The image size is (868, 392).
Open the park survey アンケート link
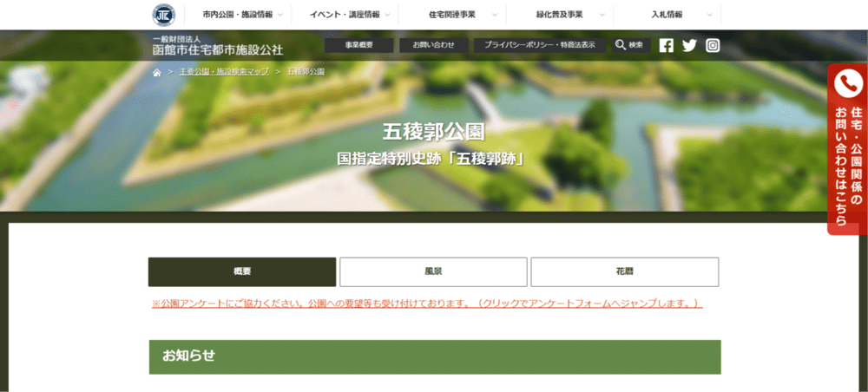[427, 304]
